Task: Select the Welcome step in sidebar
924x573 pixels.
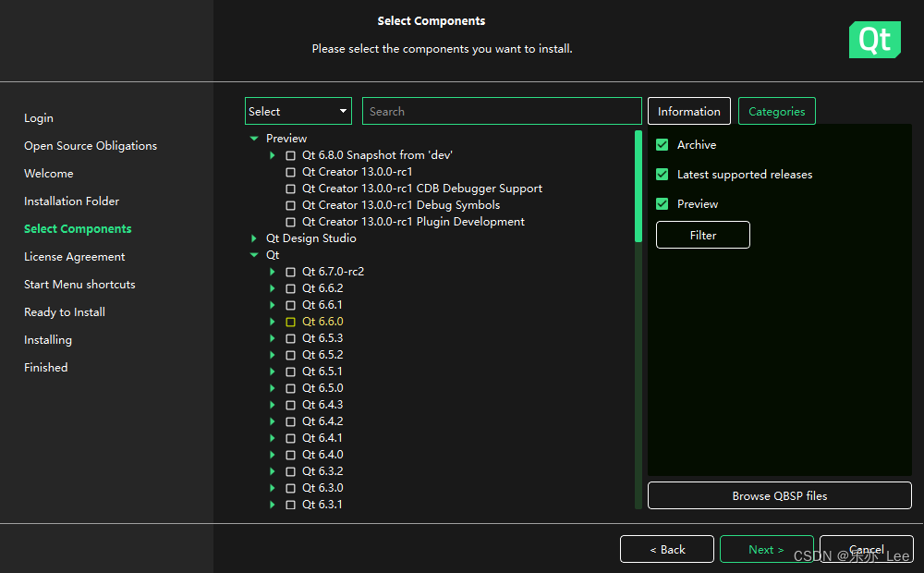Action: click(x=49, y=174)
